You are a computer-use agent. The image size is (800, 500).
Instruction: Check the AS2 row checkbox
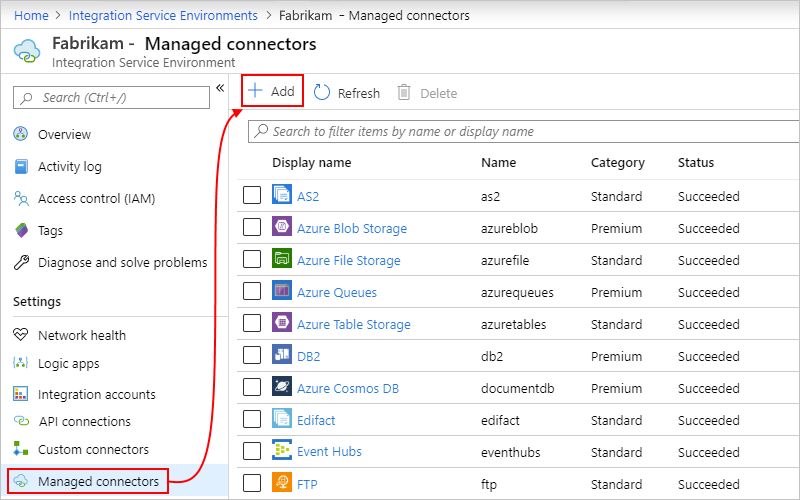pos(252,196)
